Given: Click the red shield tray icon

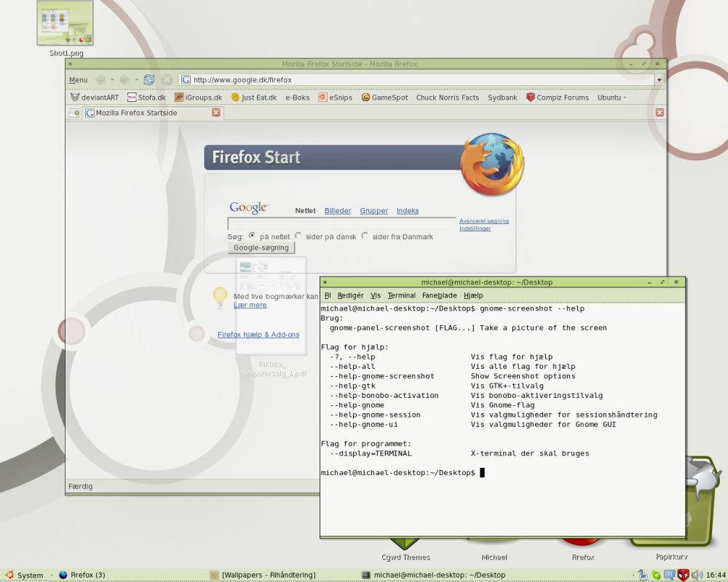Looking at the screenshot, I should tap(684, 575).
